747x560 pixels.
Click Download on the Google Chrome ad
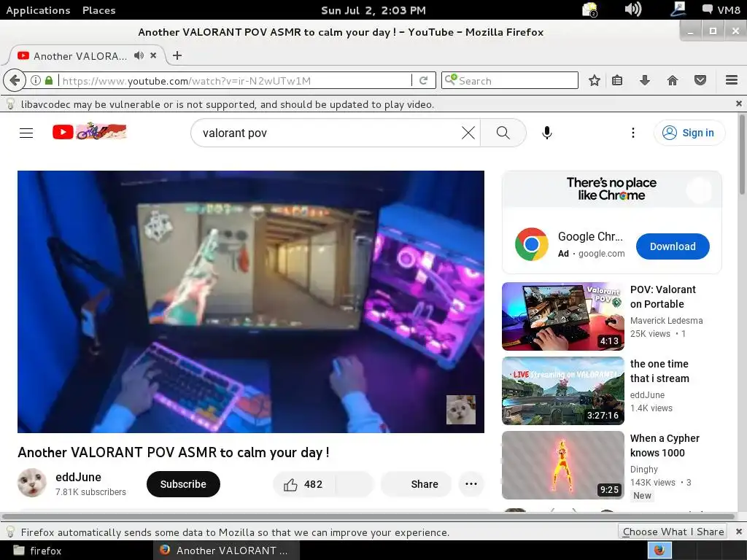coord(673,246)
